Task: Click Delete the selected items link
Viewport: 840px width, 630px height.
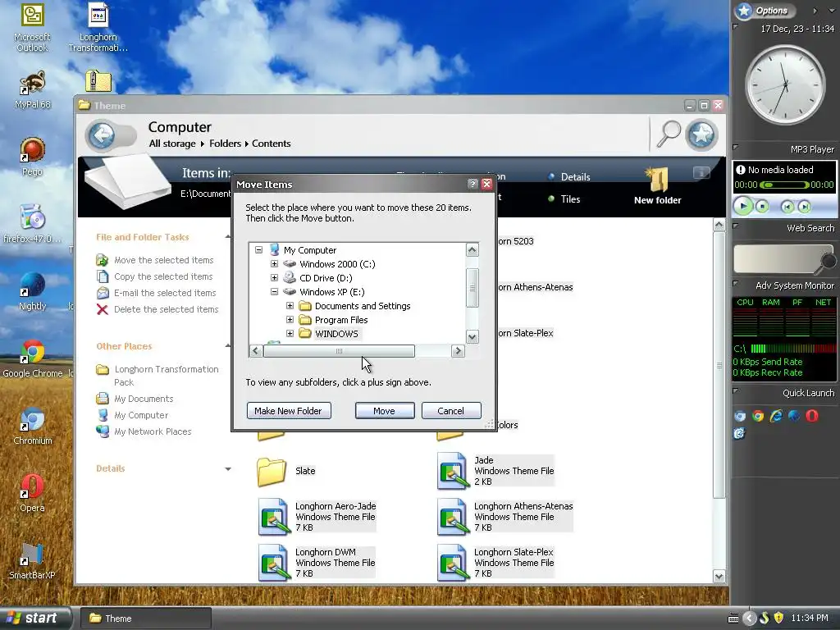Action: pyautogui.click(x=166, y=309)
